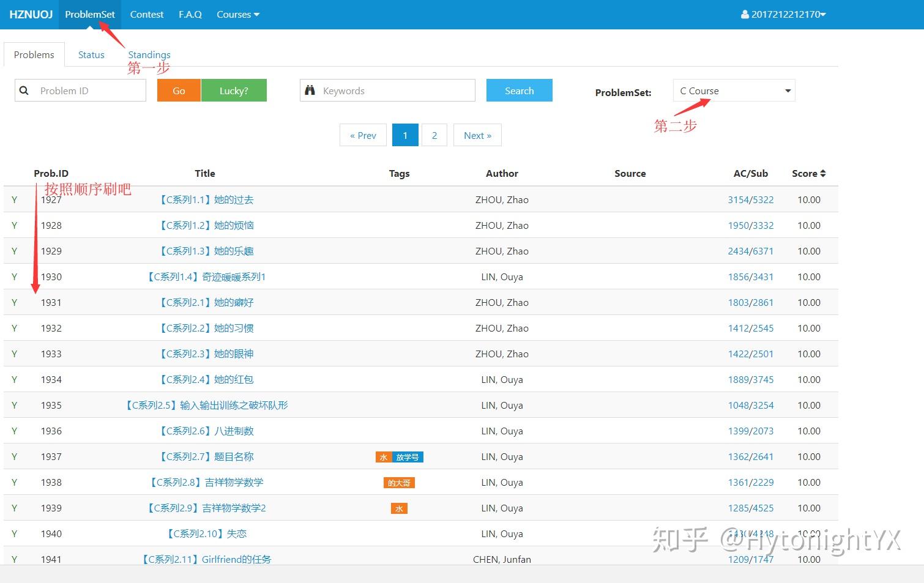
Task: Open the ProblemSet C Course dropdown
Action: pos(734,91)
